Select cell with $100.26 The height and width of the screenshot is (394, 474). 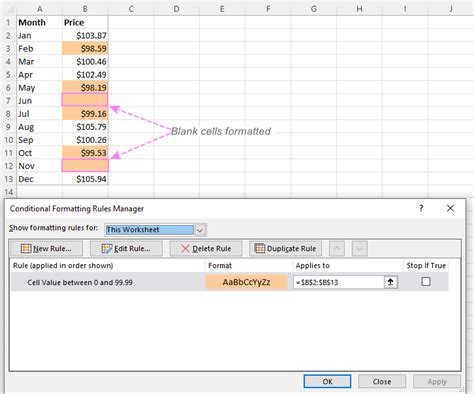85,140
